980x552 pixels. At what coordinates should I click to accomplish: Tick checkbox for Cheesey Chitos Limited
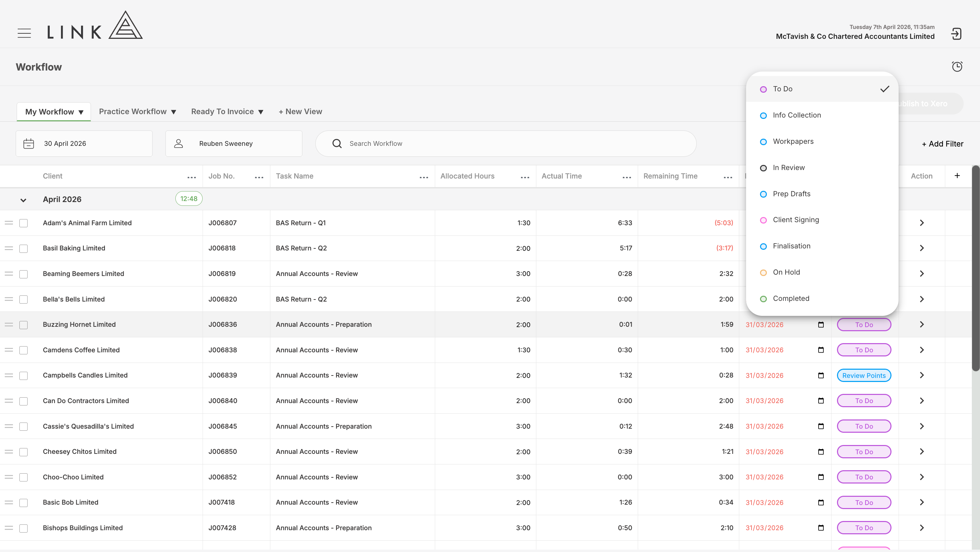23,452
